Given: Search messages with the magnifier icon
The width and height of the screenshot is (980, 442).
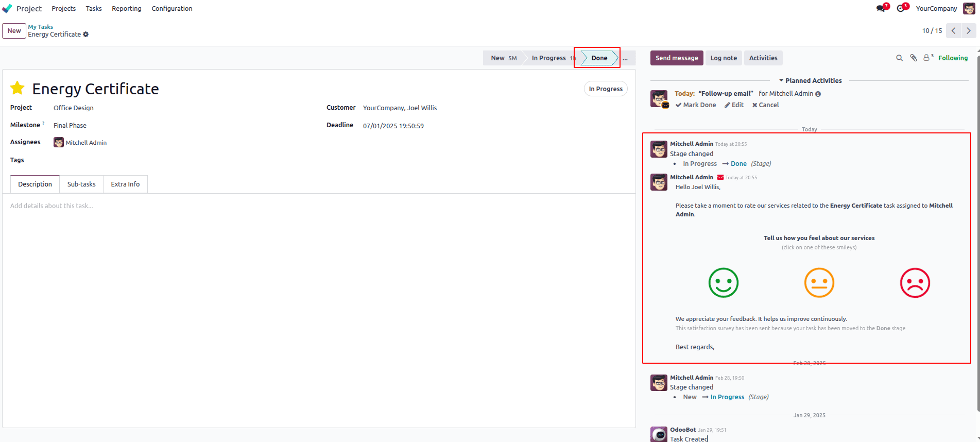Looking at the screenshot, I should pos(899,58).
